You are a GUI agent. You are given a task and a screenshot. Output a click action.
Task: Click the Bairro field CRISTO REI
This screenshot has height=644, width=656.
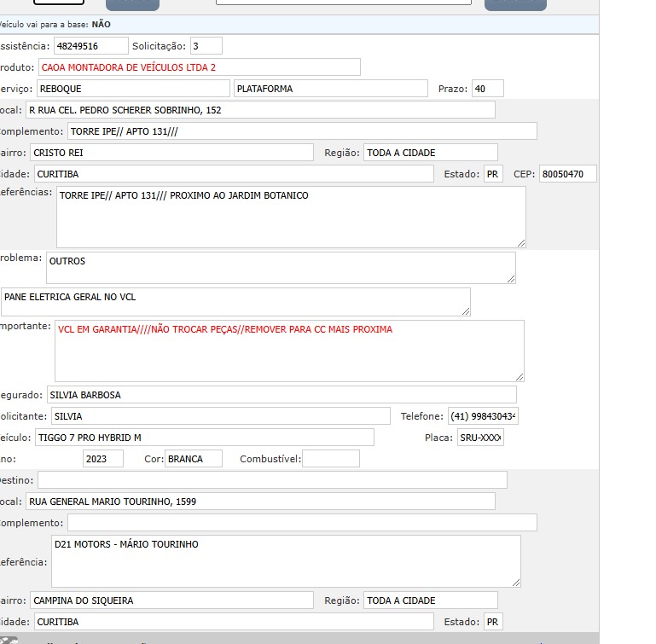click(171, 153)
